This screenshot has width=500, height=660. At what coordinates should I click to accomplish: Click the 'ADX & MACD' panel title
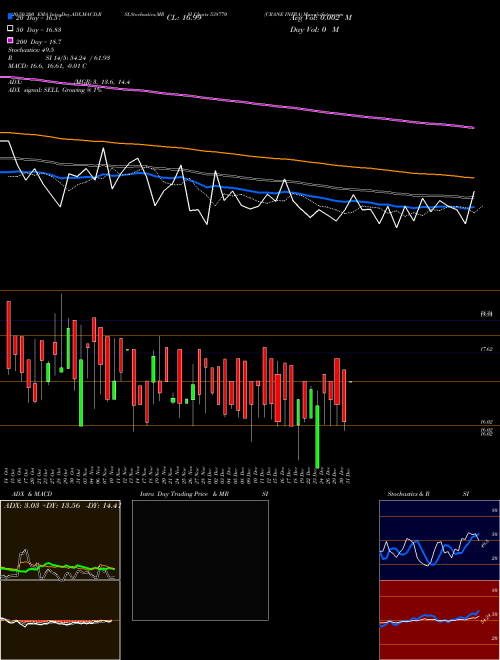pyautogui.click(x=32, y=494)
